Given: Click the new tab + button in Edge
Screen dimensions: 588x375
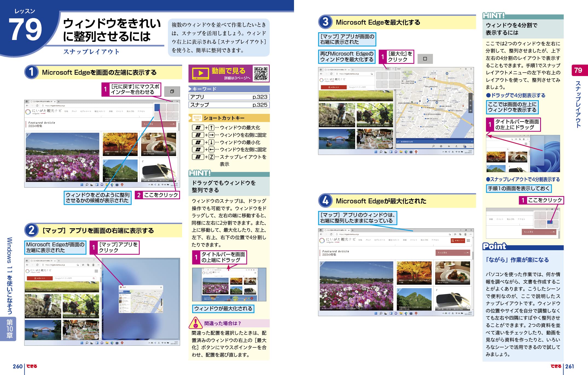Looking at the screenshot, I should pyautogui.click(x=353, y=230).
